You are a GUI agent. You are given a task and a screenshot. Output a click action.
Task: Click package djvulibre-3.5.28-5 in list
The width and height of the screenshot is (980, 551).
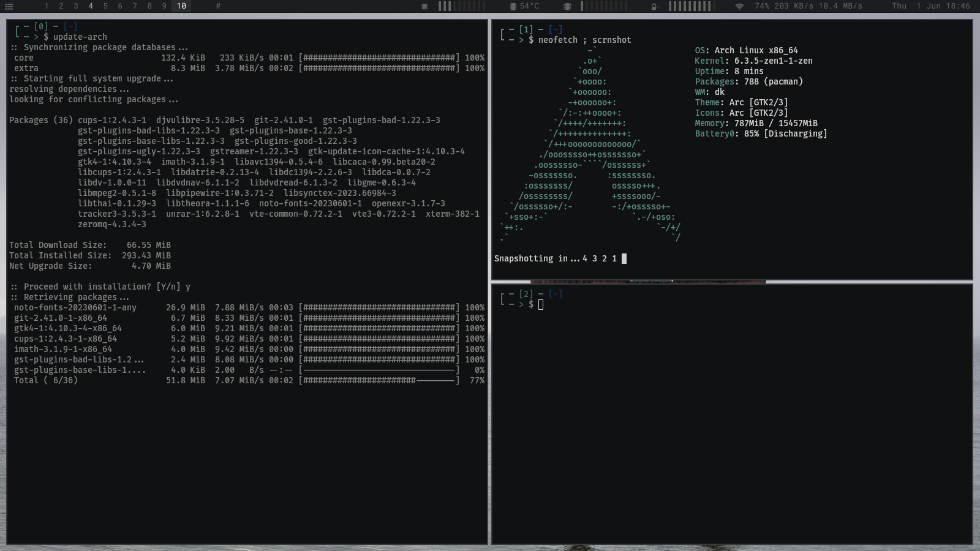200,120
